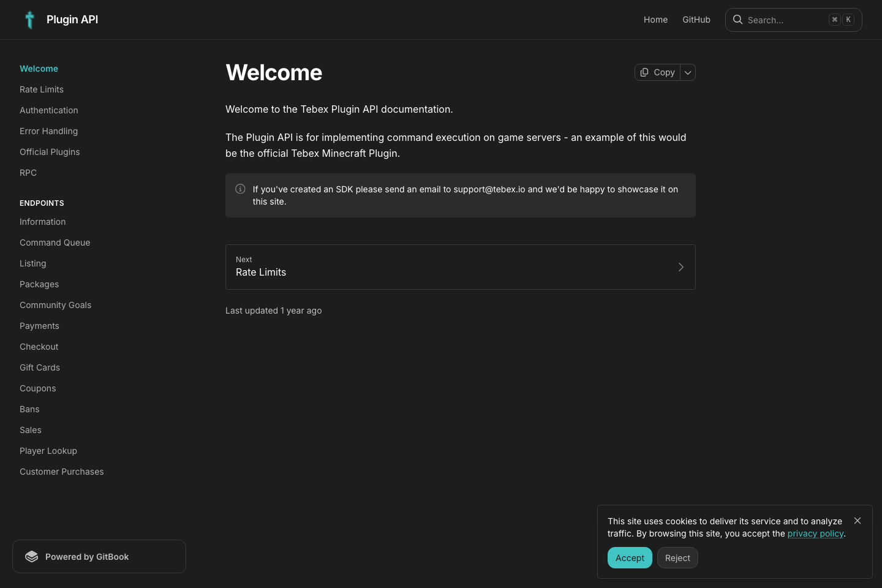Open the Community Goals endpoint page

(55, 305)
